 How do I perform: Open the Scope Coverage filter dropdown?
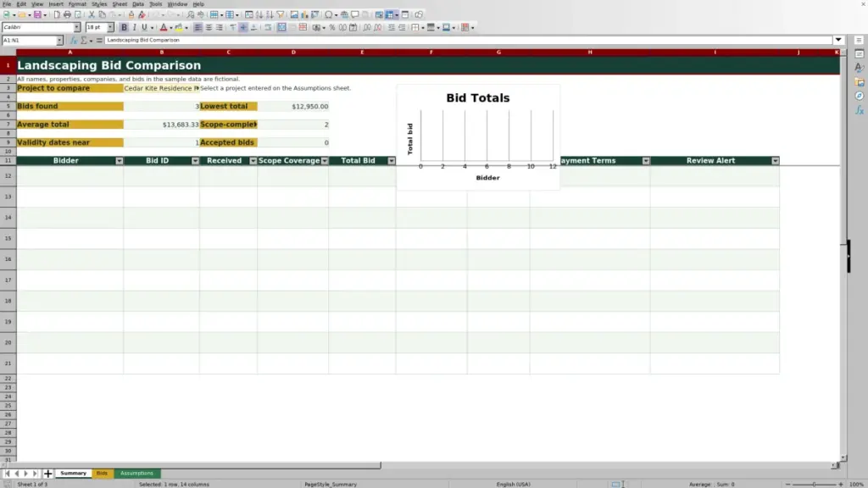coord(325,160)
